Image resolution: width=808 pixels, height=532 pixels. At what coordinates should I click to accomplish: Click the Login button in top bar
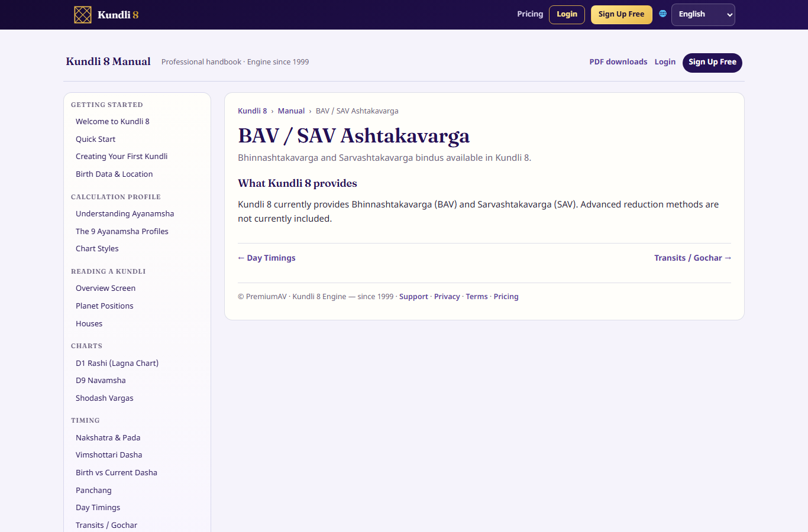coord(567,15)
